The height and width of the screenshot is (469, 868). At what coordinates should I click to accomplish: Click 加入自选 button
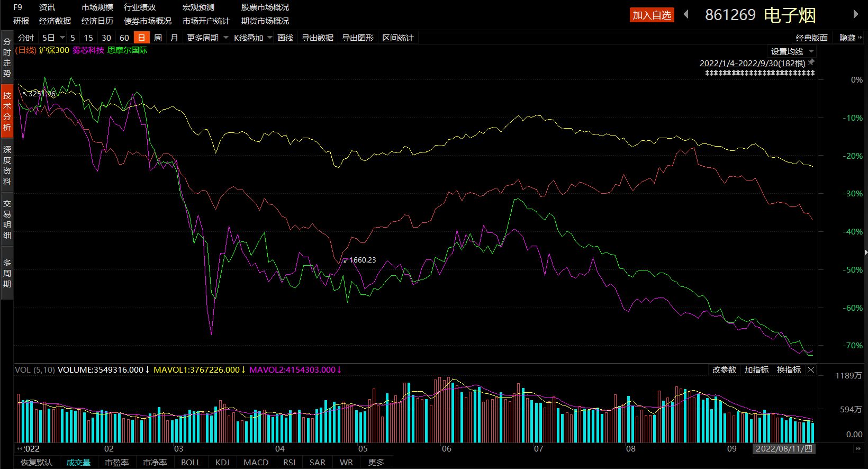click(x=652, y=15)
